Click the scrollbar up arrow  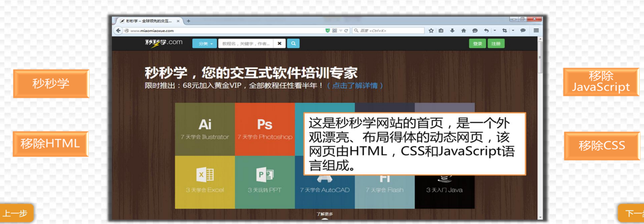click(x=540, y=39)
